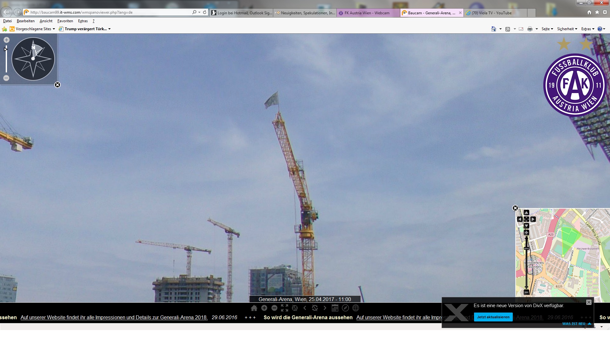Zoom in using bottom toolbar plus icon

(264, 308)
